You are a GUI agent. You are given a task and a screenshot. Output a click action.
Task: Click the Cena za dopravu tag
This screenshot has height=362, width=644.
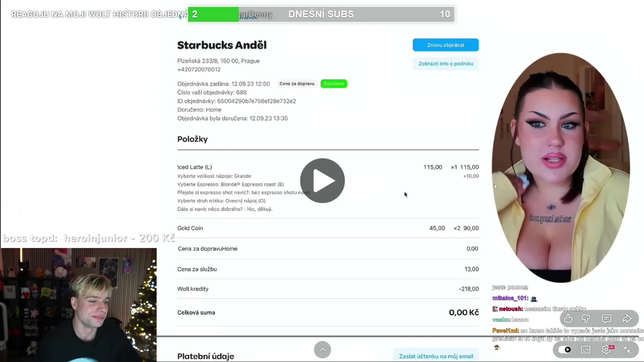point(297,83)
